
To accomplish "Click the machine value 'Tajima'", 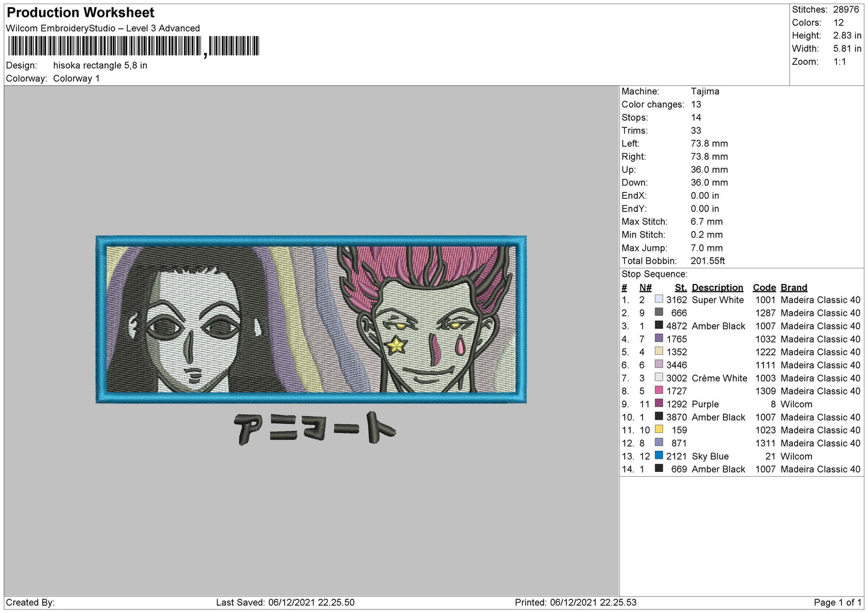I will click(705, 91).
